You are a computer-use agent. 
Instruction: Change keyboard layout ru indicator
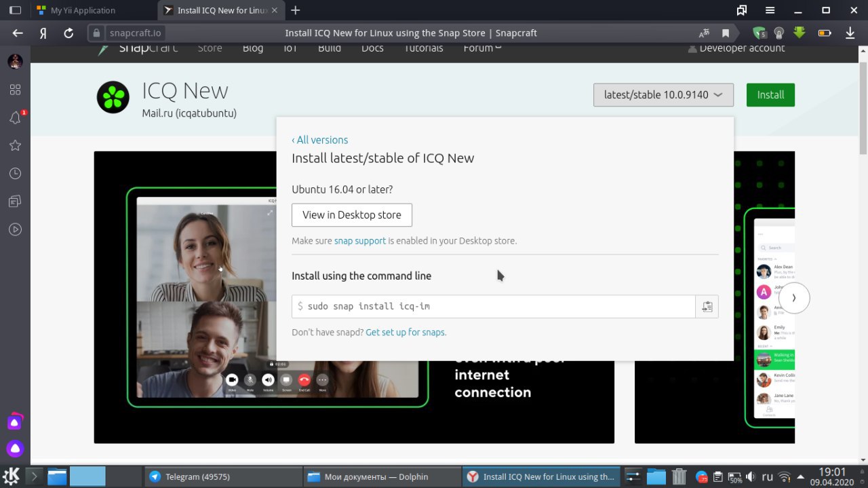(768, 476)
